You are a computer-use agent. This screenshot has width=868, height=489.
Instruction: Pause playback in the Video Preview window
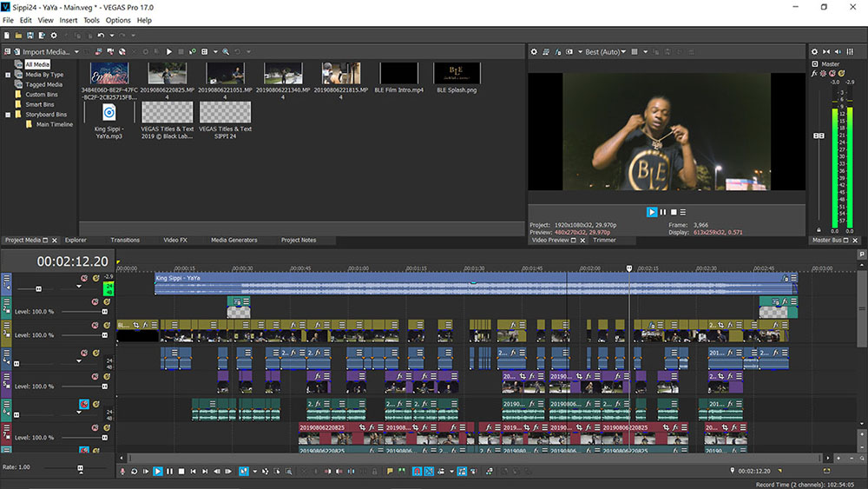pyautogui.click(x=663, y=212)
